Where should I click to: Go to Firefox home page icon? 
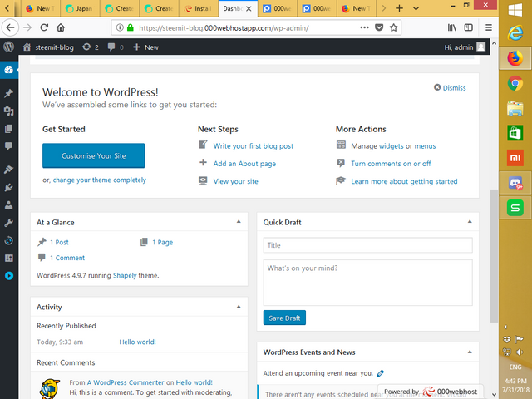pos(61,27)
